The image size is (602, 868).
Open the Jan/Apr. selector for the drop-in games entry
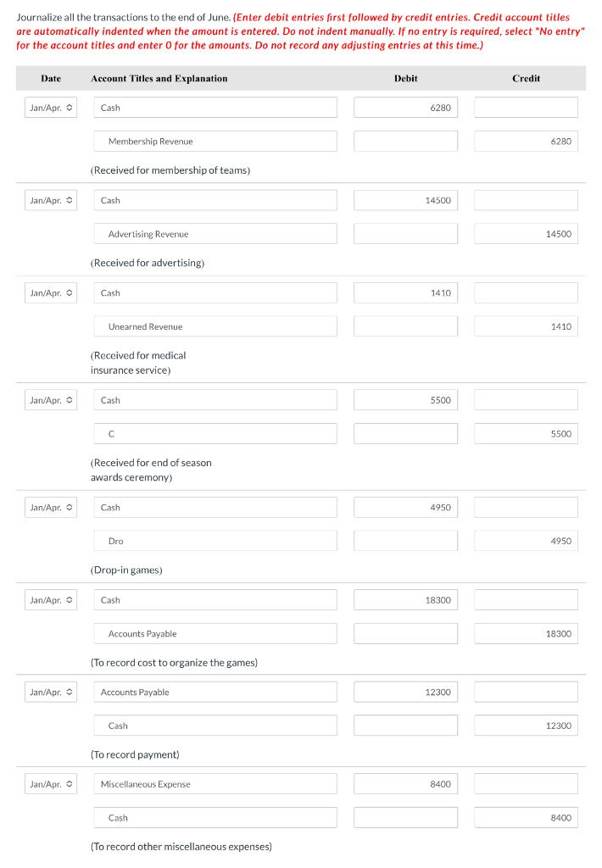(51, 506)
